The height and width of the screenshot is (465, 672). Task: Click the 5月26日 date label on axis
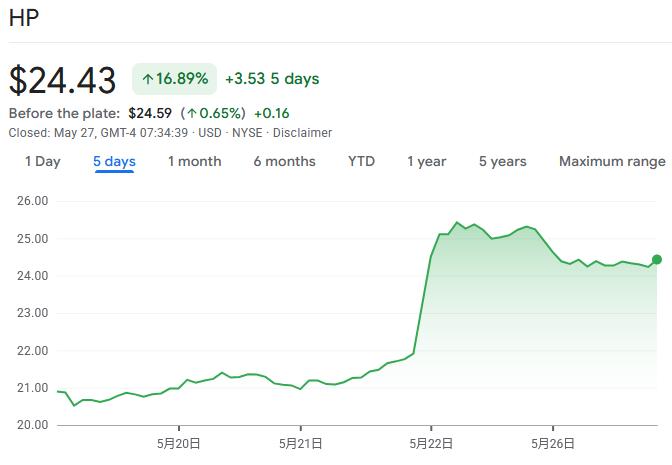(x=553, y=444)
